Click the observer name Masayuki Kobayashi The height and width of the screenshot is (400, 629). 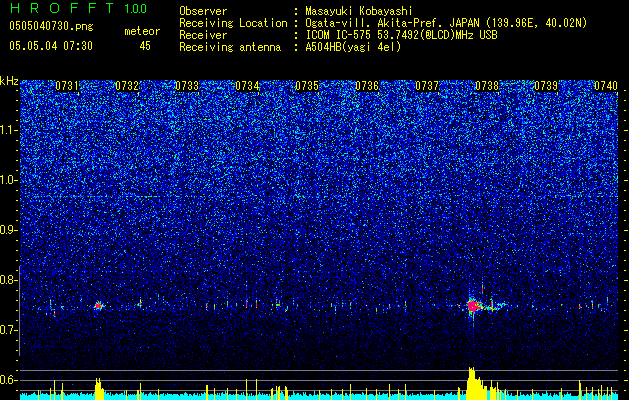point(359,11)
